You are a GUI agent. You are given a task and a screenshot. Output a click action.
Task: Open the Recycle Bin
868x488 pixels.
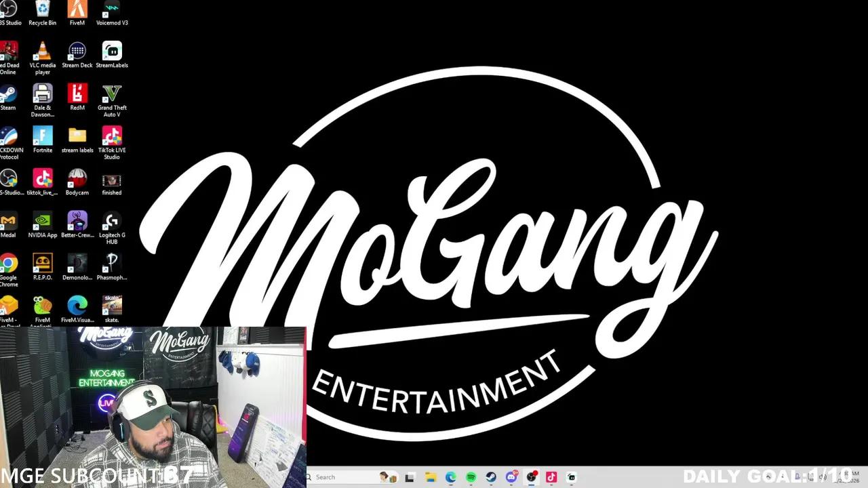43,9
